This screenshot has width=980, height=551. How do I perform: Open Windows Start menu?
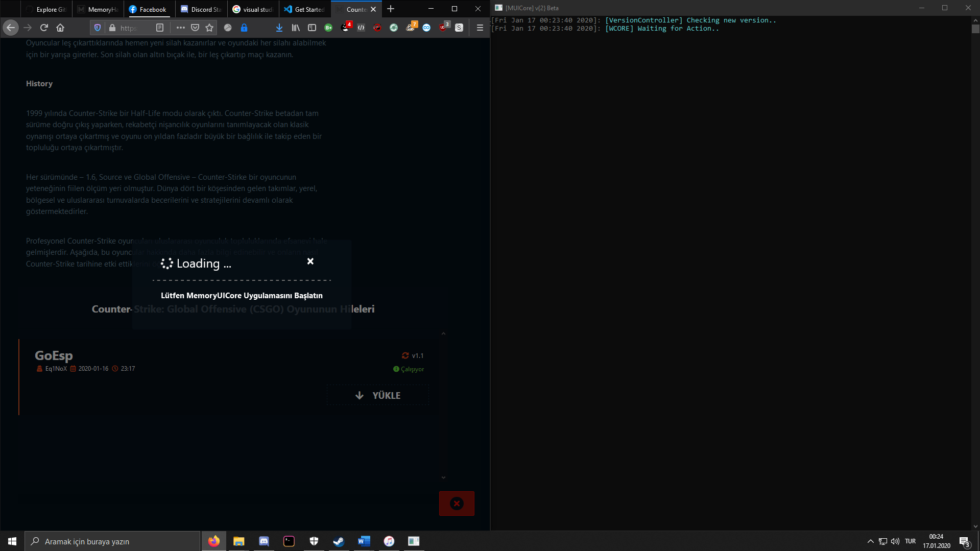point(12,541)
